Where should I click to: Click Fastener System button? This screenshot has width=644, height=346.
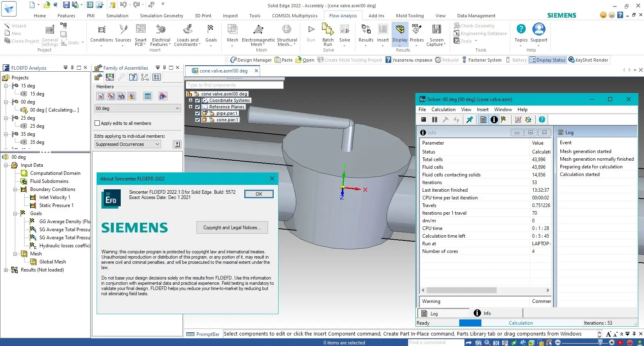tap(481, 60)
